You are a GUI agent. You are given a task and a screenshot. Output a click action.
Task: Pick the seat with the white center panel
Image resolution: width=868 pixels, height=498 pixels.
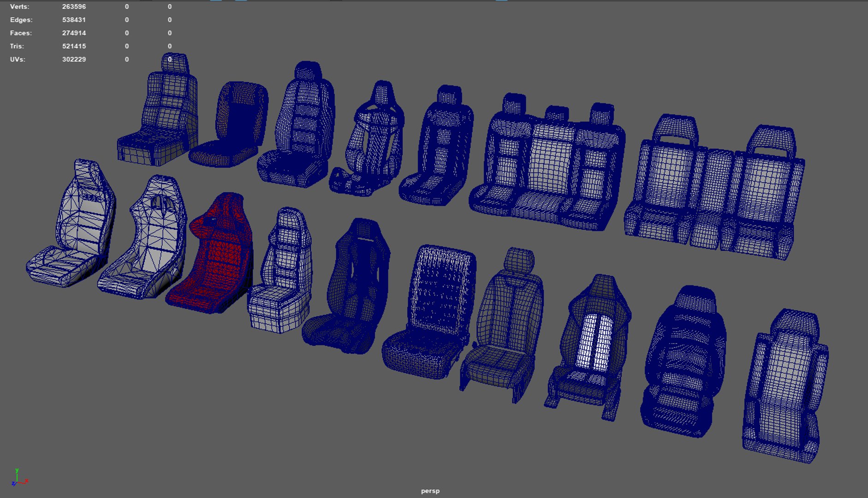(x=588, y=347)
